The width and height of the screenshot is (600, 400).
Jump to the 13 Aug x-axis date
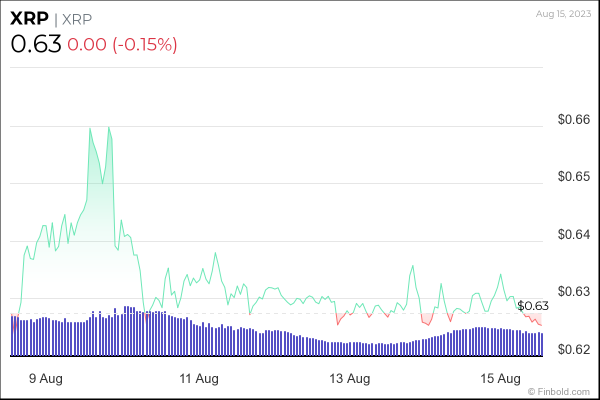(350, 378)
